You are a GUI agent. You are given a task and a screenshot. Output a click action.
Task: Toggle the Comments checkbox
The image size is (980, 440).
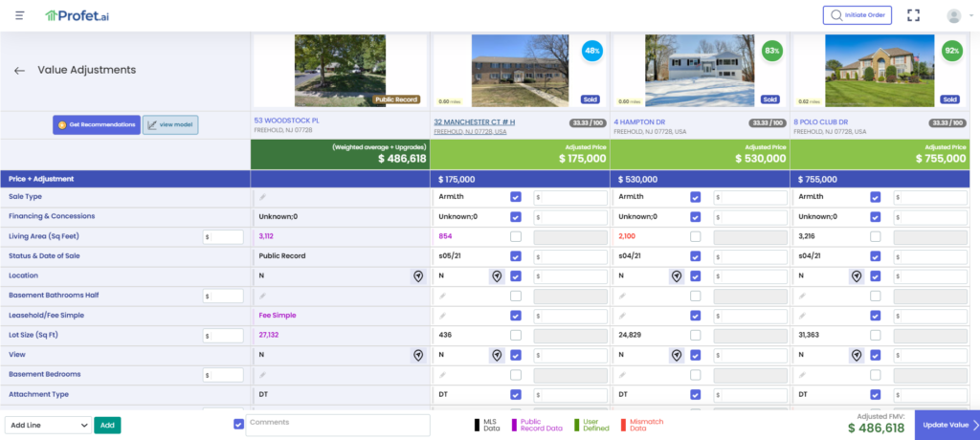coord(238,424)
